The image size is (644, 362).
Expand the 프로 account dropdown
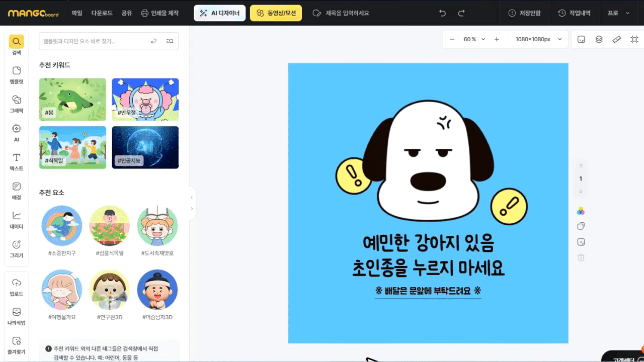(x=618, y=13)
